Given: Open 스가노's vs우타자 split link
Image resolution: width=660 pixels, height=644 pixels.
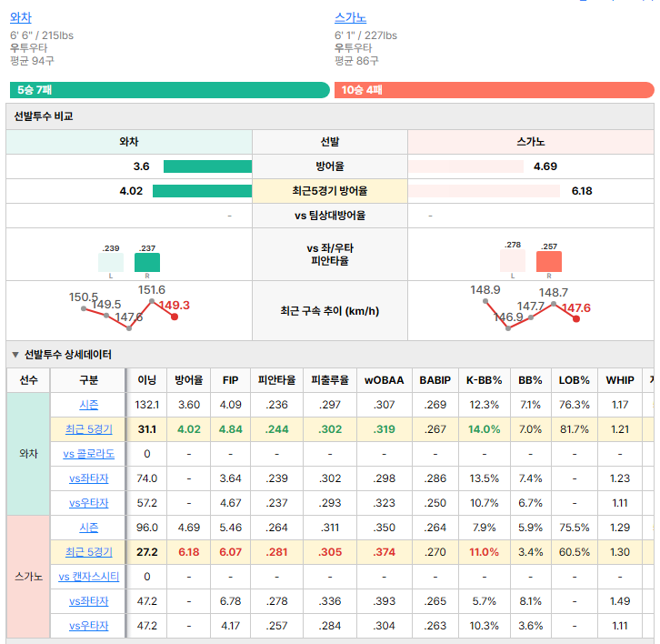Looking at the screenshot, I should click(89, 626).
